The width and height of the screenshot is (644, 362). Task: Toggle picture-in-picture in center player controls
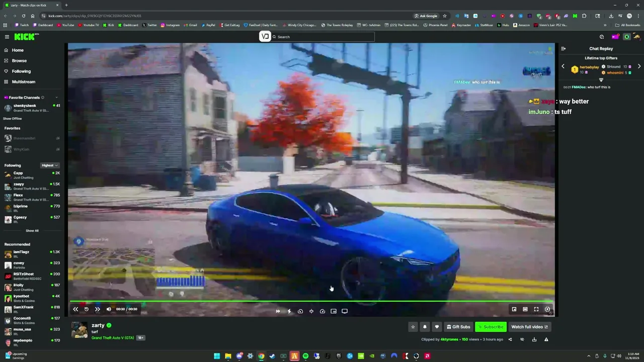pos(334,311)
